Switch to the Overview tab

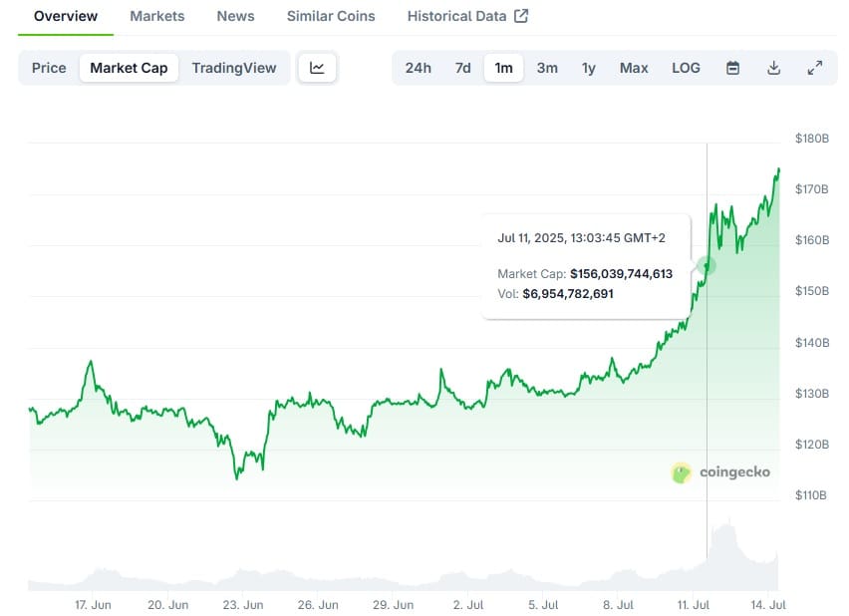(66, 16)
